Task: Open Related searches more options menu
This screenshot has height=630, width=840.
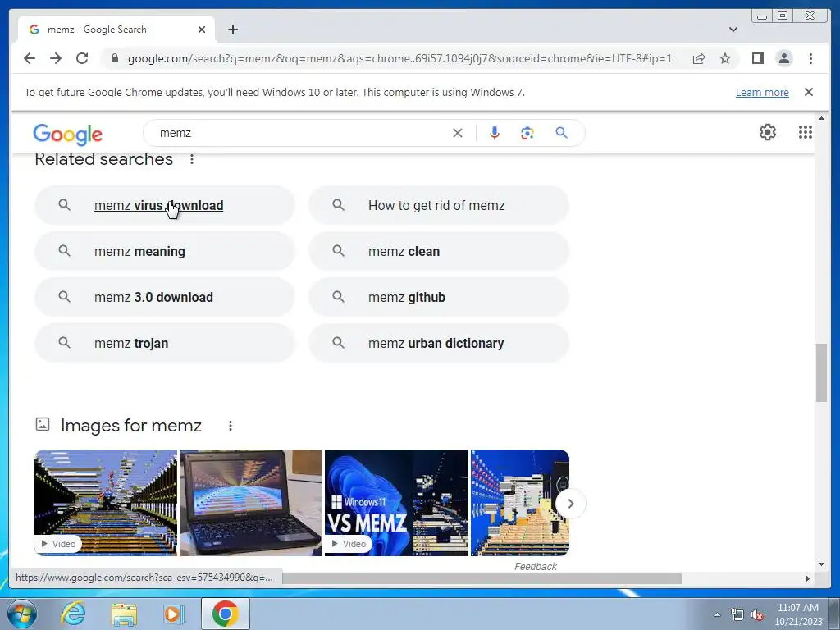Action: pyautogui.click(x=192, y=159)
